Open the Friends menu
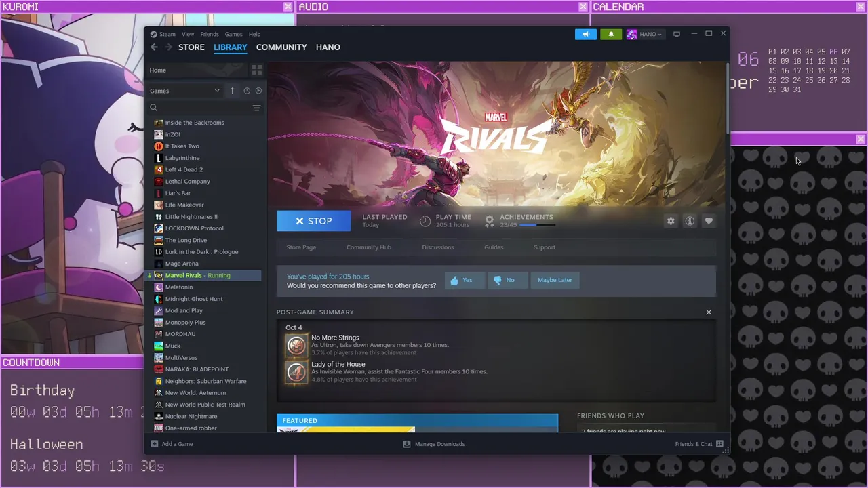The height and width of the screenshot is (488, 868). point(210,34)
